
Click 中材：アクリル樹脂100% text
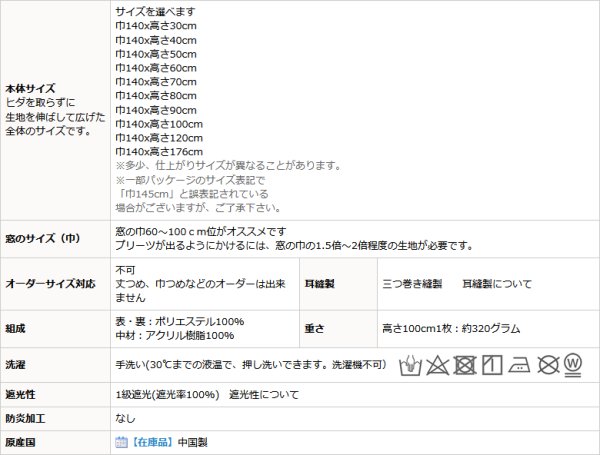(x=174, y=336)
